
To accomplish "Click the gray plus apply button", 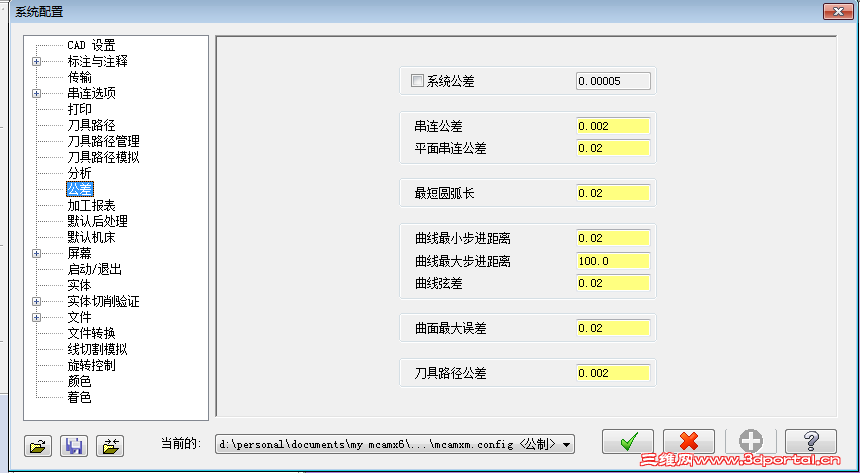I will pos(750,441).
